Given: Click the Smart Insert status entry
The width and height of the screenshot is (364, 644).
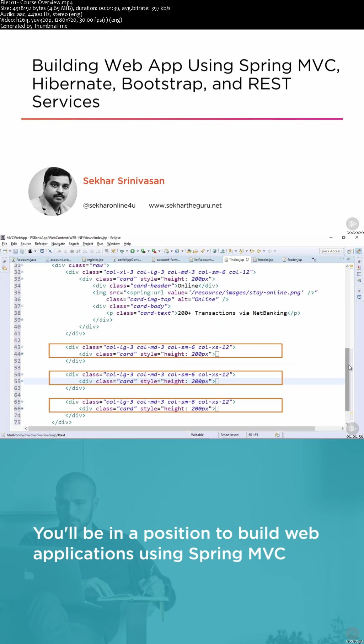Looking at the screenshot, I should click(x=229, y=435).
